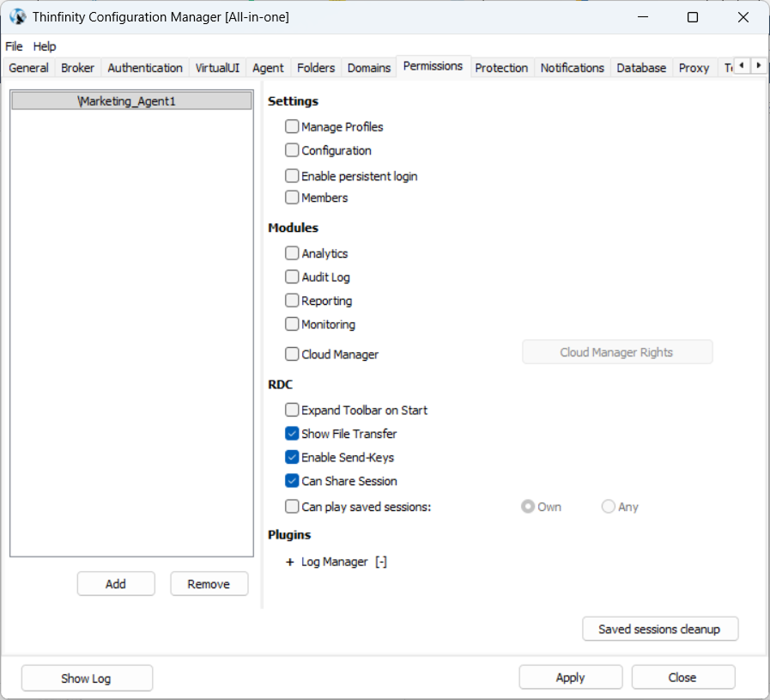The width and height of the screenshot is (770, 700).
Task: Open the Help menu
Action: [44, 46]
